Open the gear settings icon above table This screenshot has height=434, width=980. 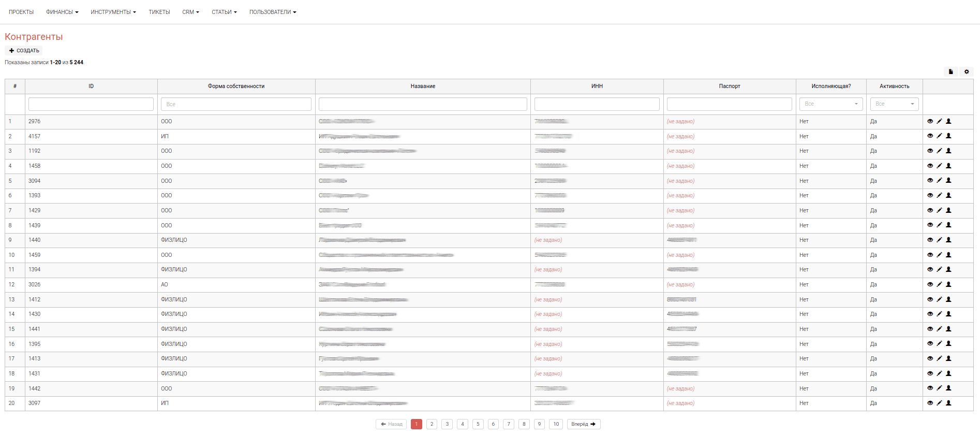coord(966,72)
